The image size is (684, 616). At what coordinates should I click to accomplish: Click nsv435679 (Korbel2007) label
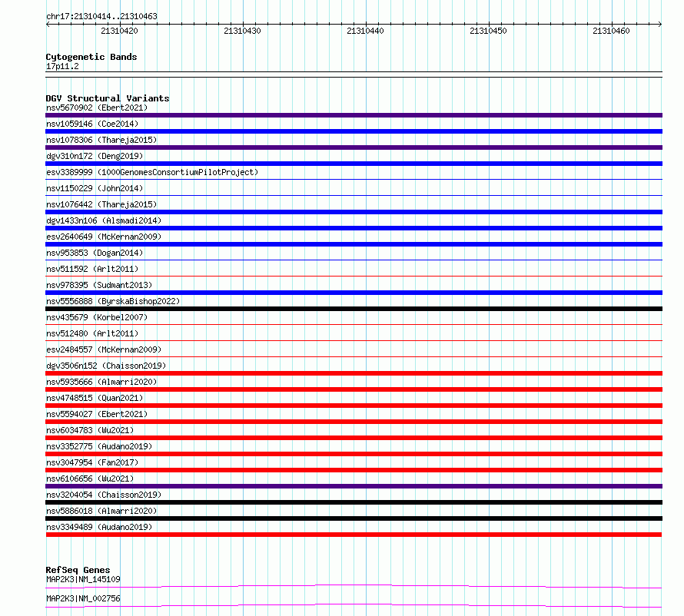(x=97, y=317)
